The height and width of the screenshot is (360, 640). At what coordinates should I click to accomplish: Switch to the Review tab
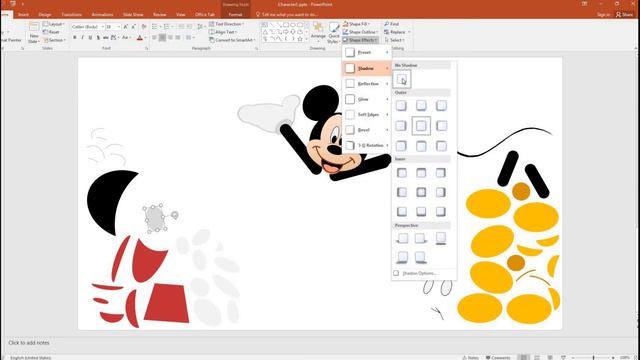(160, 14)
